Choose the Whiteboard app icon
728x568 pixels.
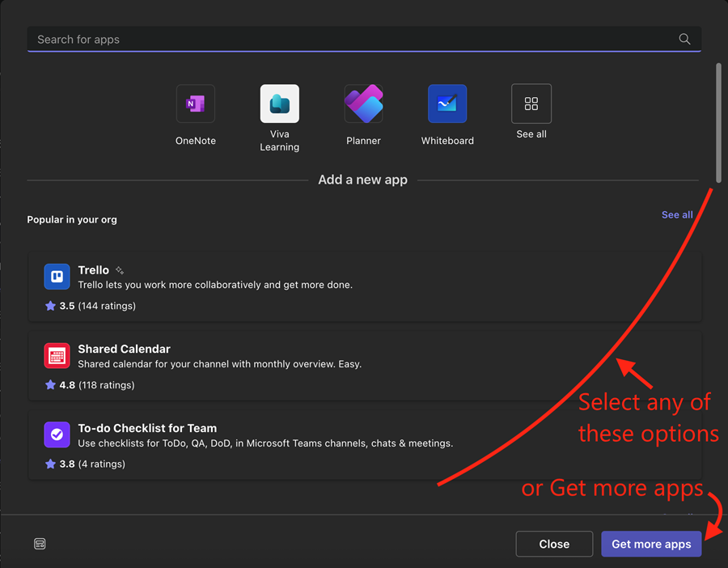click(447, 104)
